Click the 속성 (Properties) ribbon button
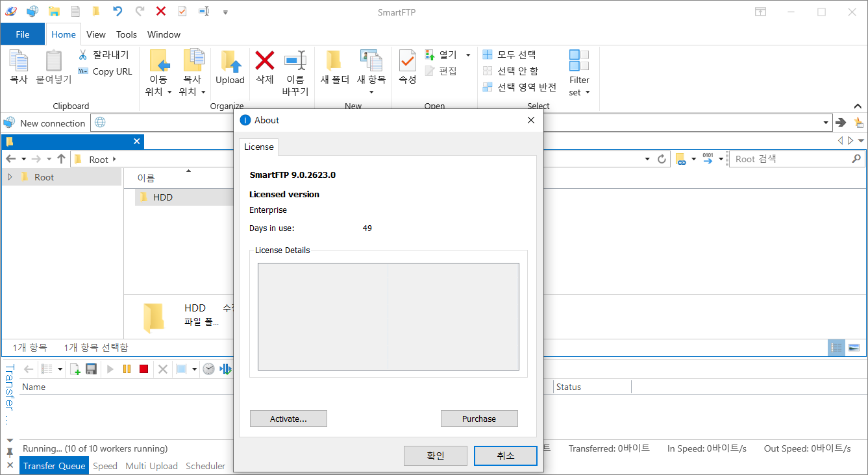The width and height of the screenshot is (868, 475). point(408,68)
